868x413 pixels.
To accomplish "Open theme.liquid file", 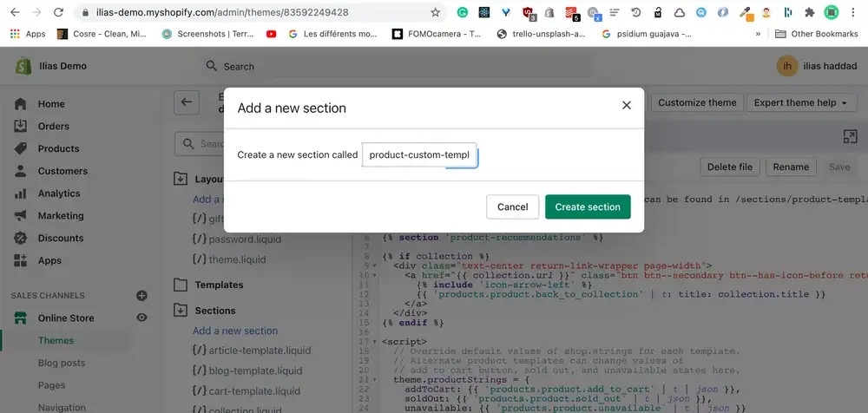I will click(237, 259).
